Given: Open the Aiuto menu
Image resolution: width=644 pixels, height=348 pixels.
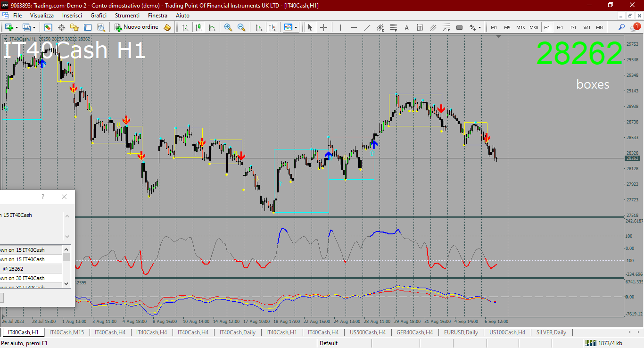Looking at the screenshot, I should tap(182, 16).
